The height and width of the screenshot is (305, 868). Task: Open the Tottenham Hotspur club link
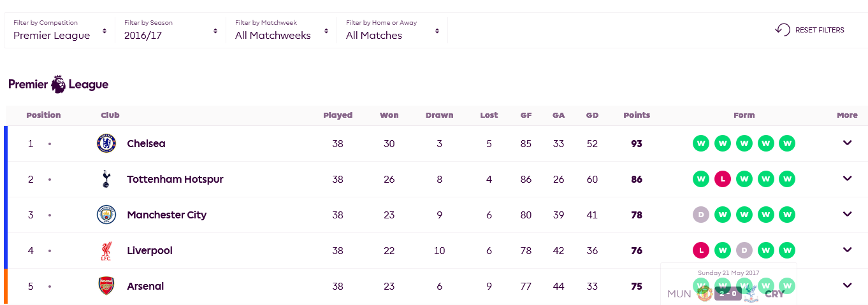click(x=175, y=179)
